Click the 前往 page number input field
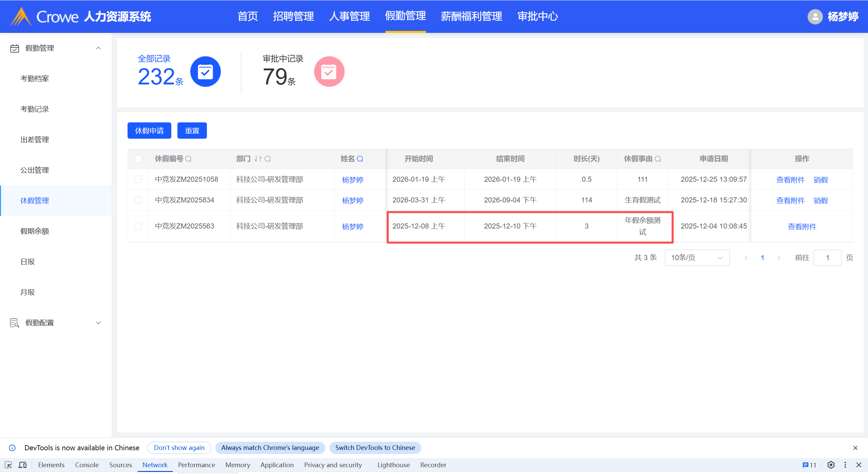Screen dimensions: 868x474 pos(827,258)
